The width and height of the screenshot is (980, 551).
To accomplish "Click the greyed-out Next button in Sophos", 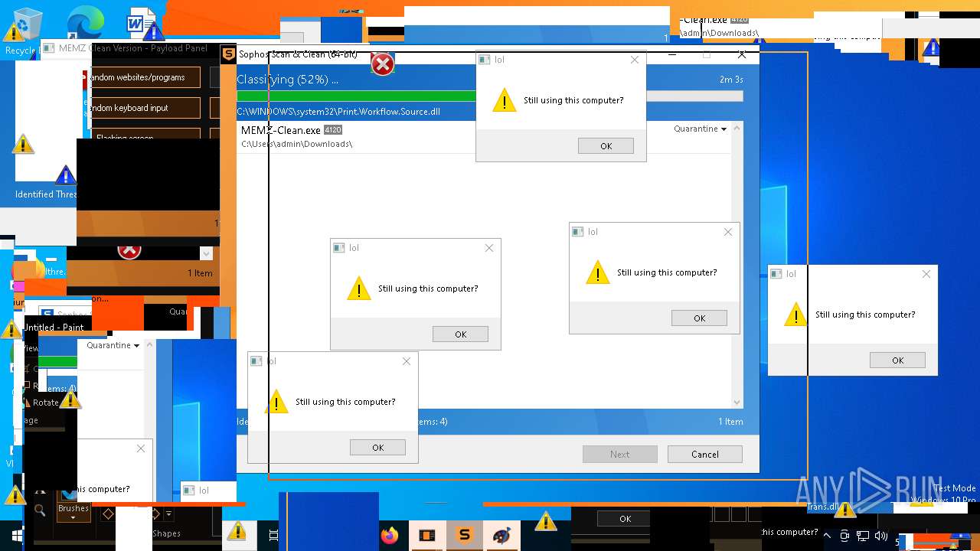I will [x=619, y=454].
